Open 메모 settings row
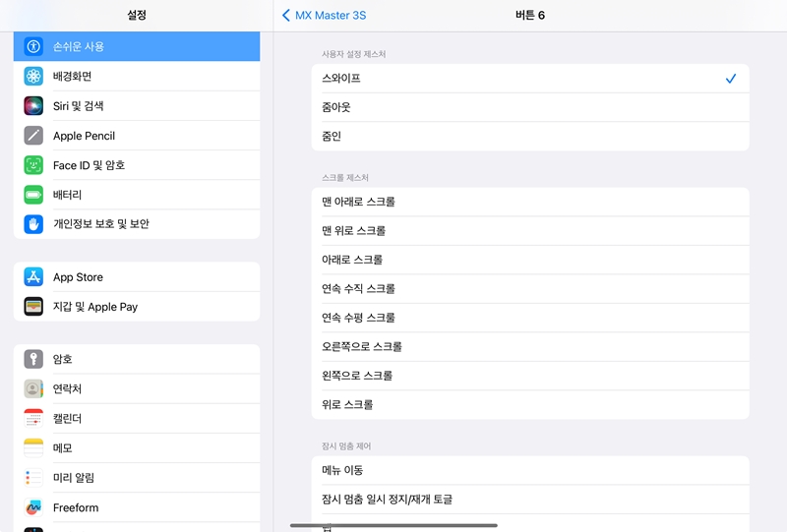 [137, 448]
